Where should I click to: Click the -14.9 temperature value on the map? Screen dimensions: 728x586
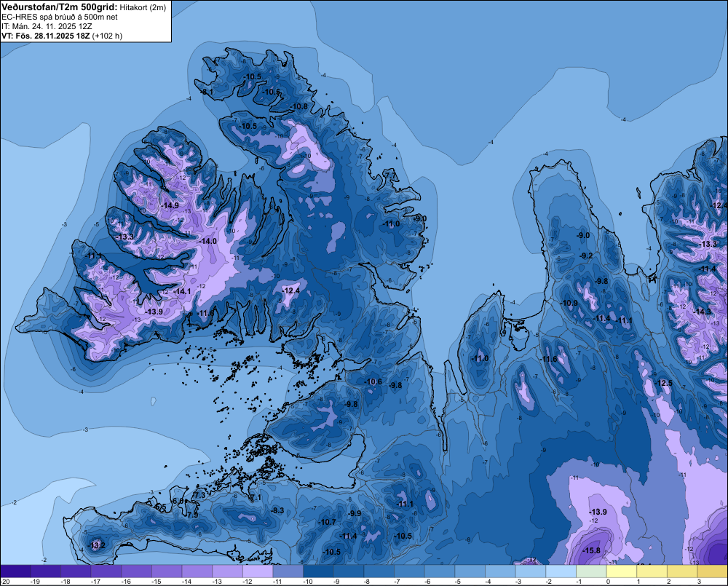coord(170,205)
